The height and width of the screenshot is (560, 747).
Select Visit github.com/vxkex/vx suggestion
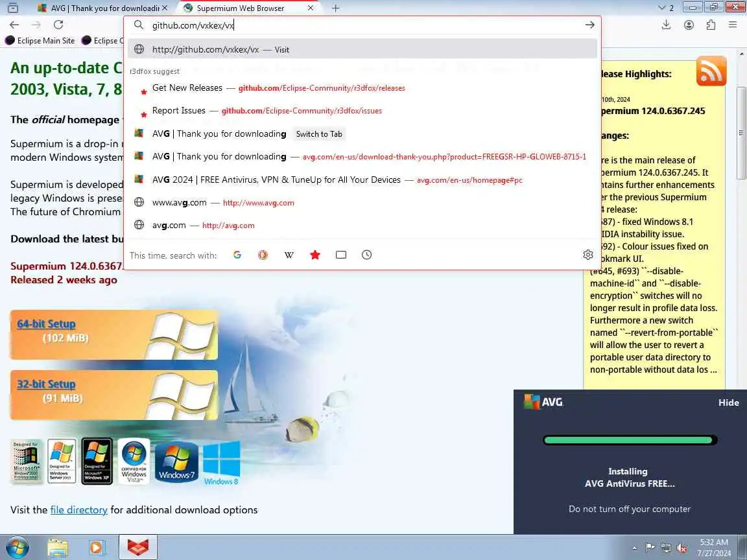[x=362, y=49]
